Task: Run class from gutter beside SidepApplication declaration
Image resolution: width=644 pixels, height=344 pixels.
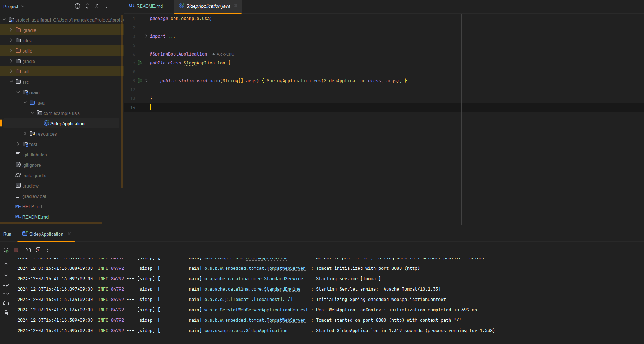Action: pos(140,63)
